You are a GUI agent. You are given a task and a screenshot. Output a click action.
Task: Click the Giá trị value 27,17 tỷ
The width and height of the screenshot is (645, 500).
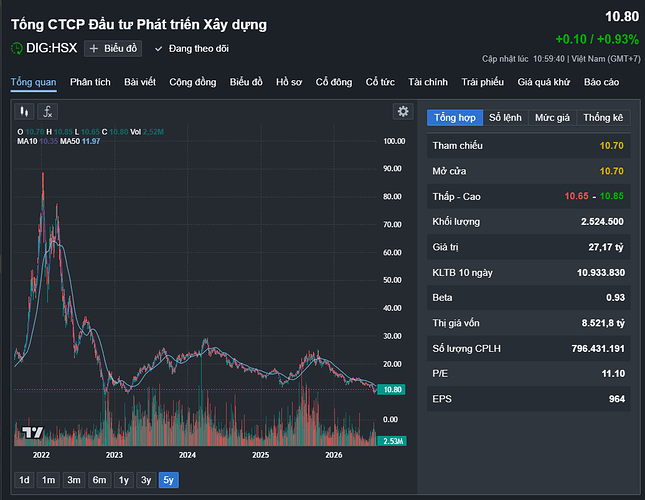coord(606,247)
